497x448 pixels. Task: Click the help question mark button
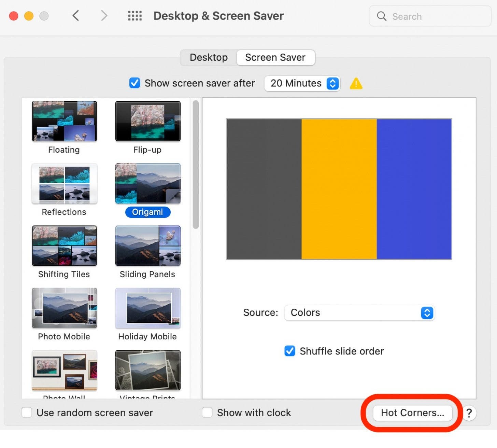469,413
